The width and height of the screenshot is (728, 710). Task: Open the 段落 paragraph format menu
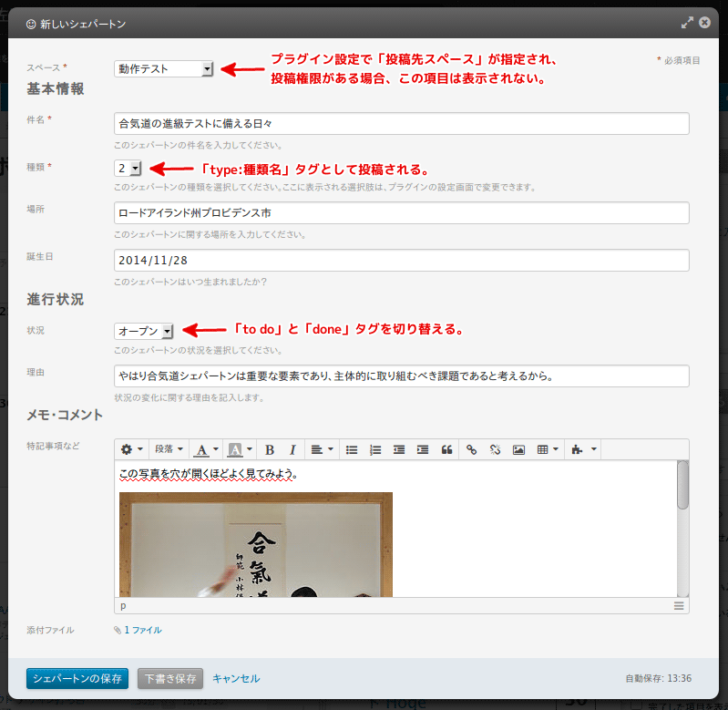168,449
